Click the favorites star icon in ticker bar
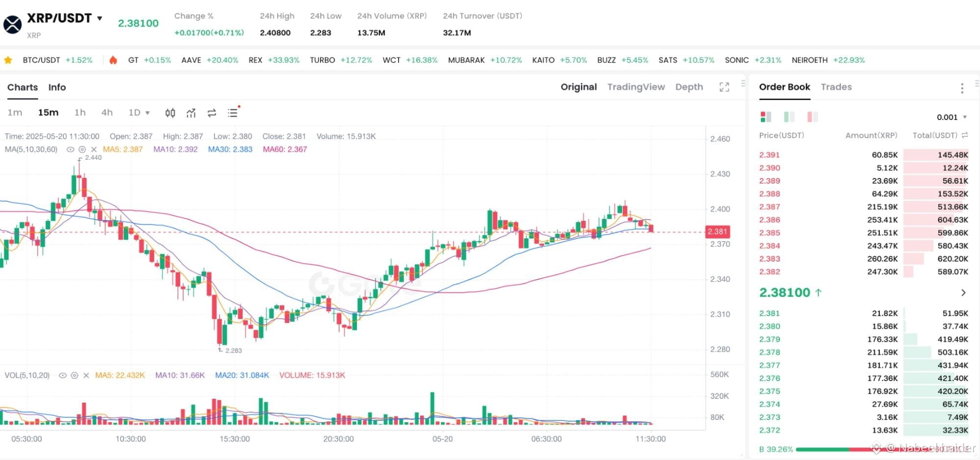The image size is (980, 460). coord(8,60)
